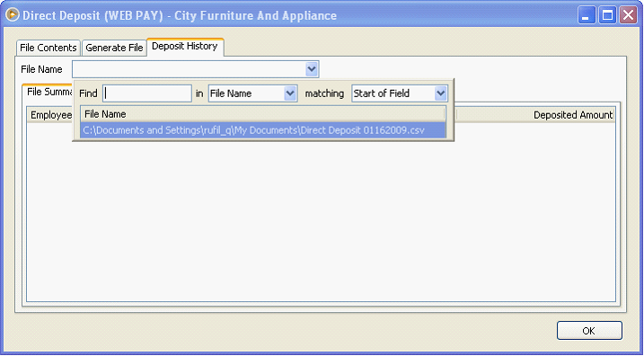Close the Direct Deposit window
The width and height of the screenshot is (644, 356).
[x=629, y=16]
